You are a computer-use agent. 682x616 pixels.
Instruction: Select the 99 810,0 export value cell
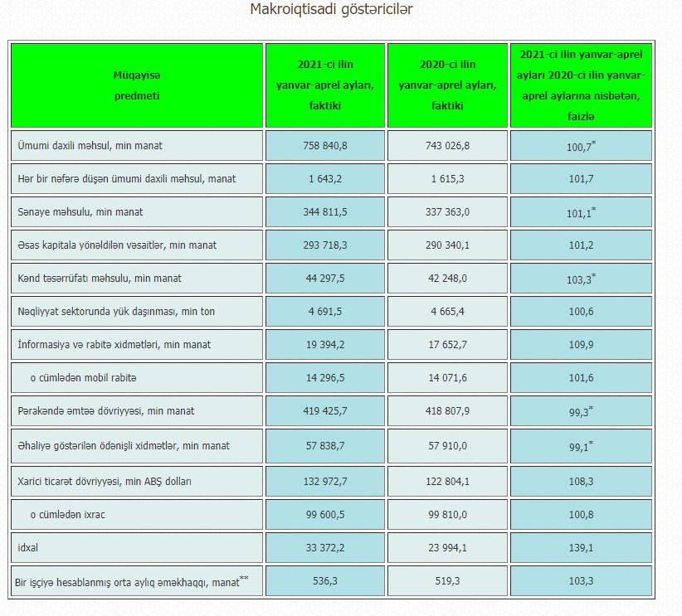coord(447,515)
